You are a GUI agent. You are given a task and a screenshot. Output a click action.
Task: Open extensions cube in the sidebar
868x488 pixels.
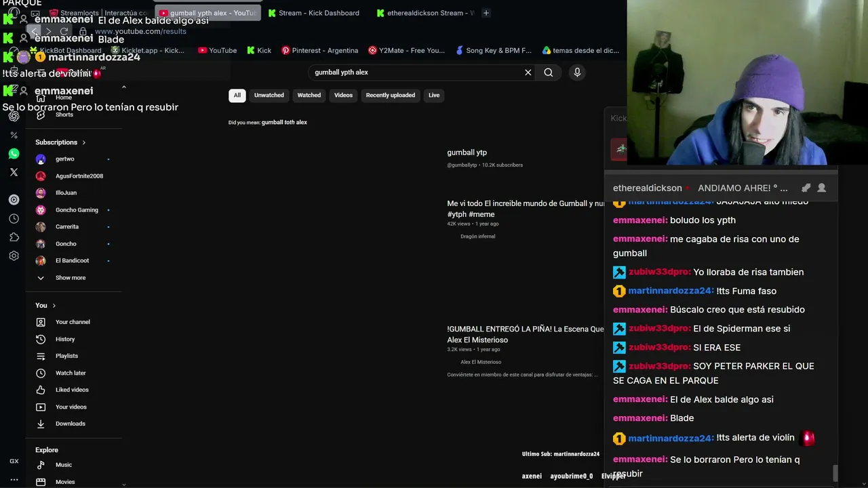(x=14, y=237)
